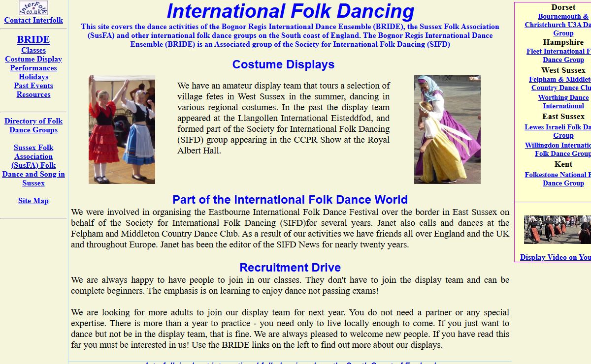Open the Contact Interfolk link
The image size is (591, 364).
point(33,20)
